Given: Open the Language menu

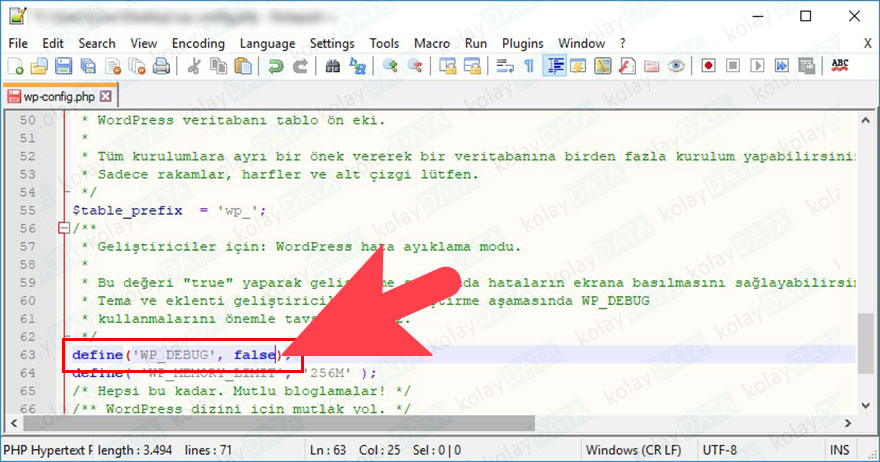Looking at the screenshot, I should point(267,43).
